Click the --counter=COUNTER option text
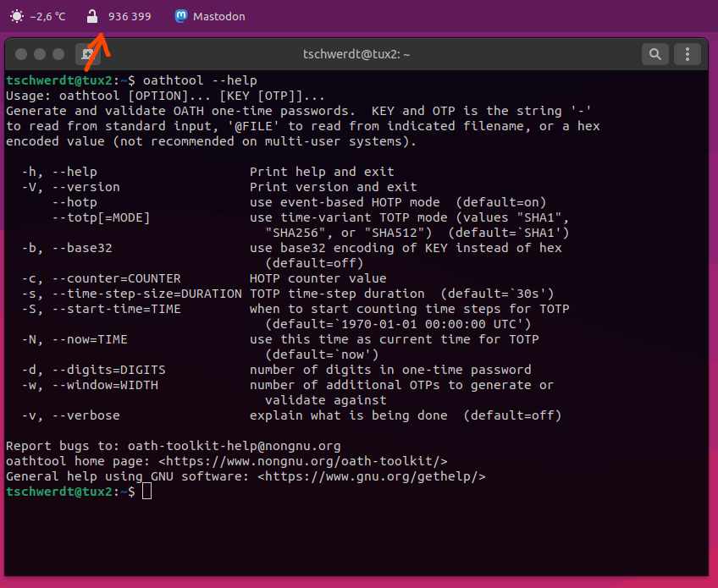The height and width of the screenshot is (588, 718). (116, 278)
